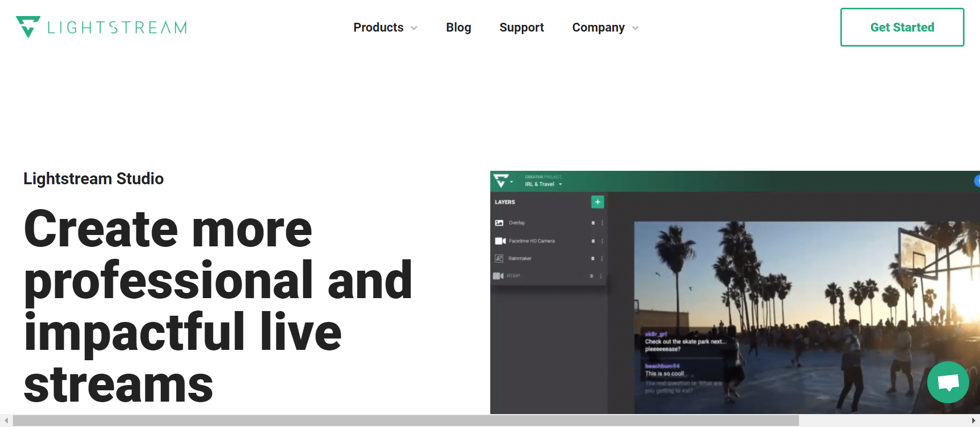Image resolution: width=980 pixels, height=427 pixels.
Task: Select the Rainmaker layer icon
Action: (499, 258)
